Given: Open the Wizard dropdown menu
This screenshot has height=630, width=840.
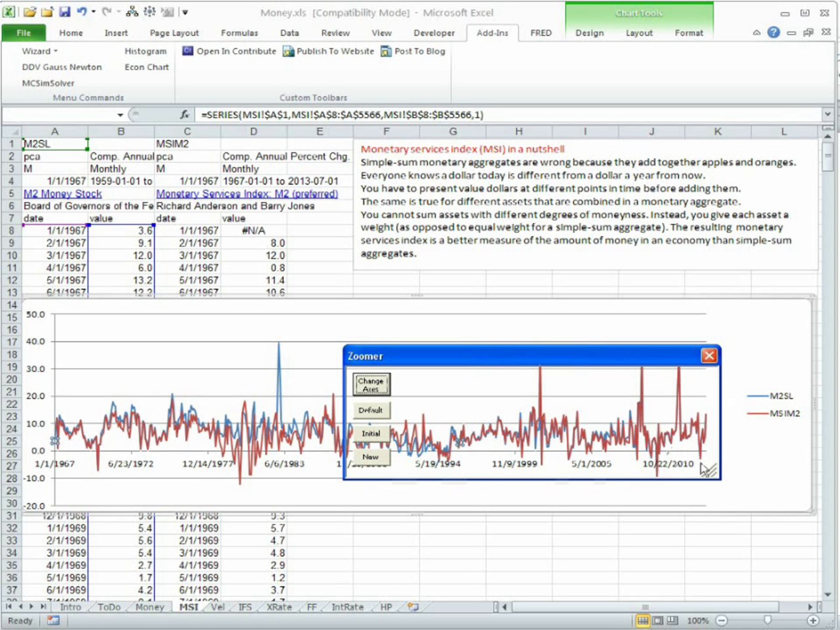Looking at the screenshot, I should point(40,51).
